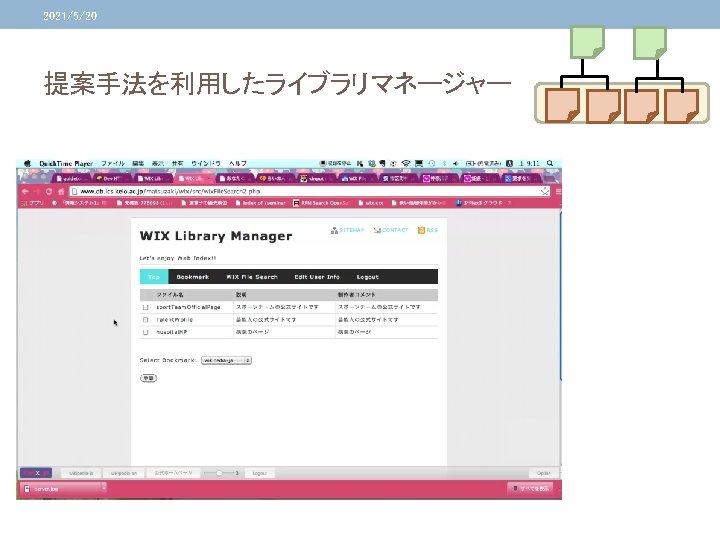The height and width of the screenshot is (540, 720).
Task: Select the Top navigation tab
Action: point(154,277)
